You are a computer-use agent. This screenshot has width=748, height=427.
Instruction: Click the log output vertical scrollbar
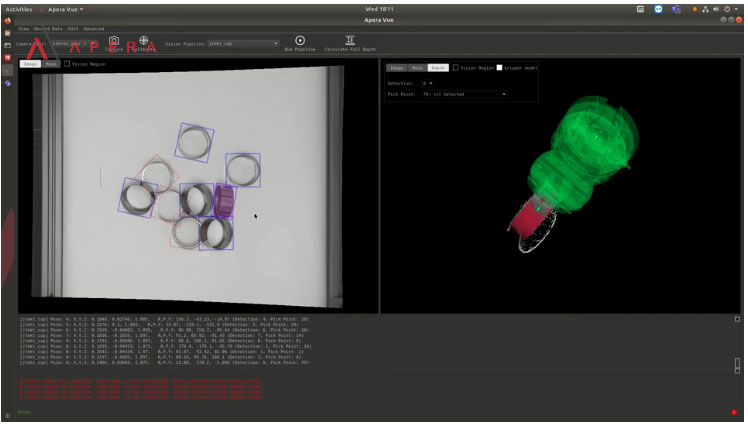pyautogui.click(x=738, y=366)
